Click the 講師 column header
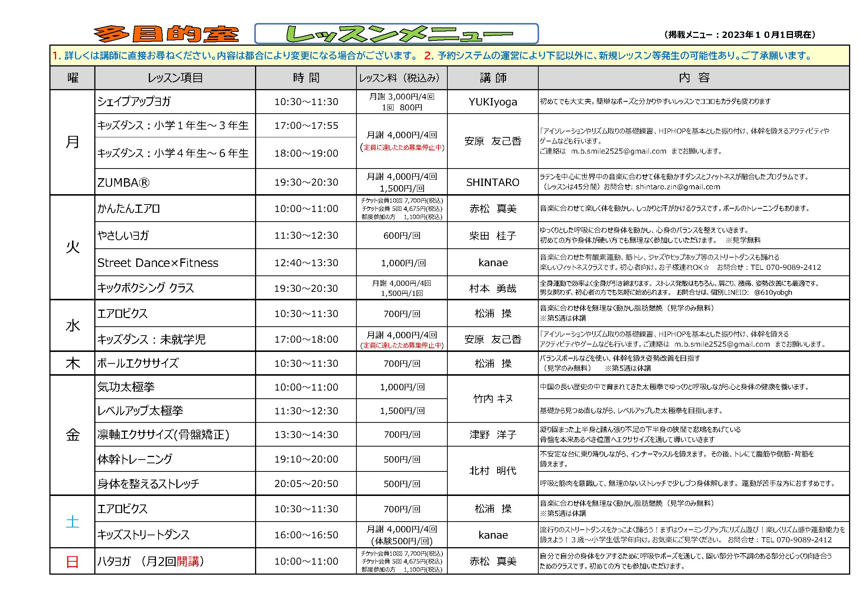868x614 pixels. click(x=493, y=78)
